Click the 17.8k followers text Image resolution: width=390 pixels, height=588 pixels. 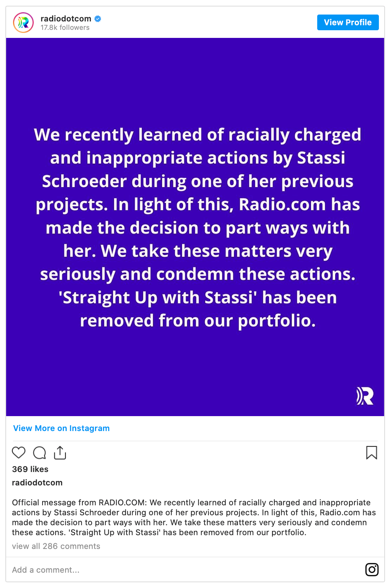65,28
